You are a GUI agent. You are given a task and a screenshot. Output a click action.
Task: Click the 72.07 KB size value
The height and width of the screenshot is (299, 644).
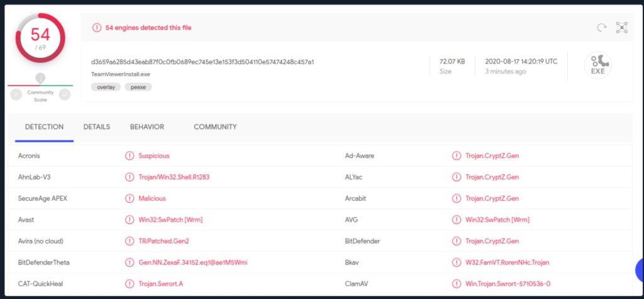pyautogui.click(x=452, y=61)
